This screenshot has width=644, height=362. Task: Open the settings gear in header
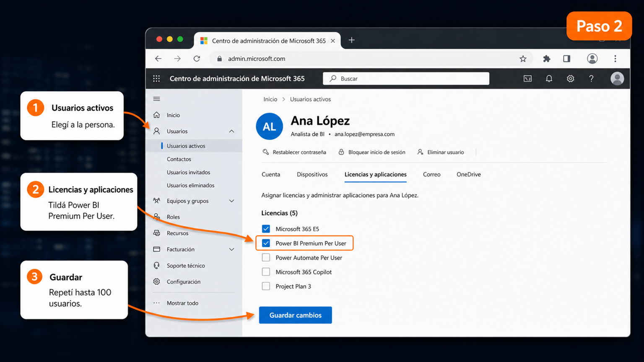coord(570,78)
